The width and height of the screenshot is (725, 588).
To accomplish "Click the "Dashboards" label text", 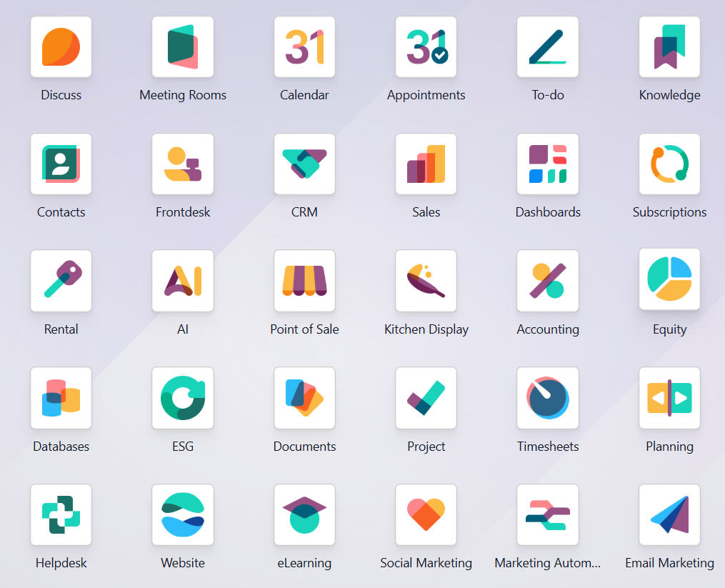I will point(547,212).
